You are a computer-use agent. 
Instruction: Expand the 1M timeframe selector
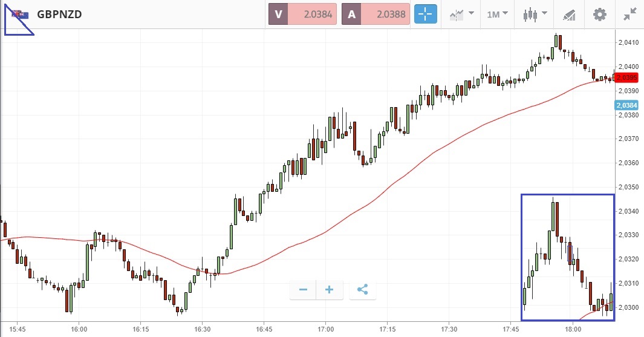click(x=497, y=14)
